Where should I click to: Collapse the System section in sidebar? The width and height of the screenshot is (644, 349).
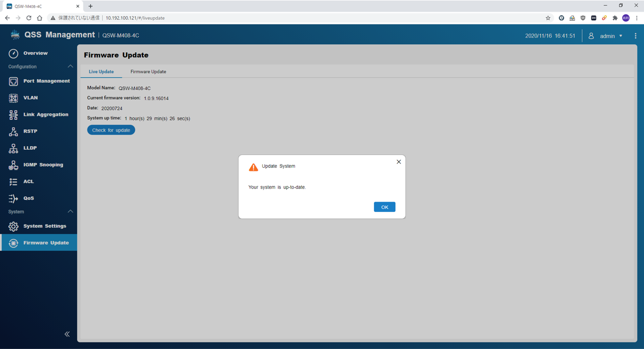coord(70,212)
